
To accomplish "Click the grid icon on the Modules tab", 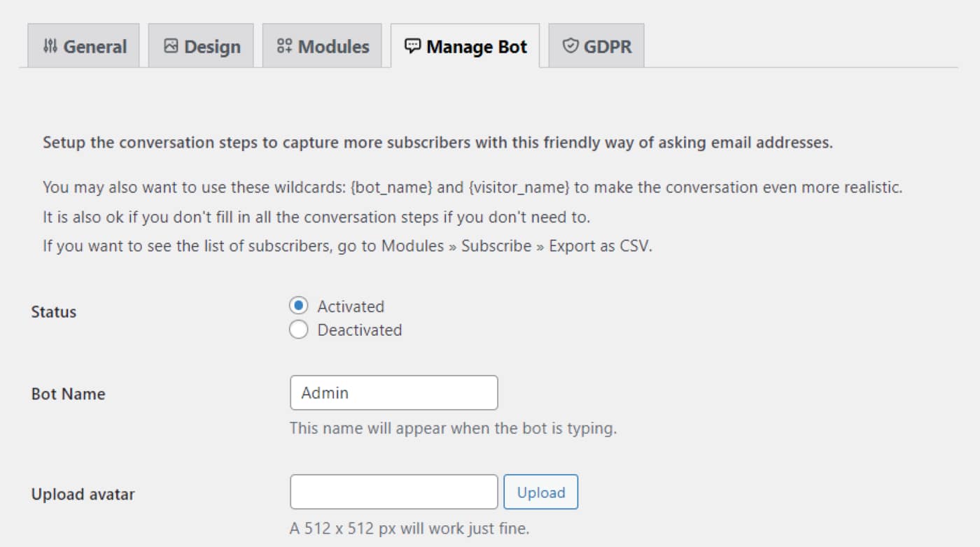I will coord(284,45).
